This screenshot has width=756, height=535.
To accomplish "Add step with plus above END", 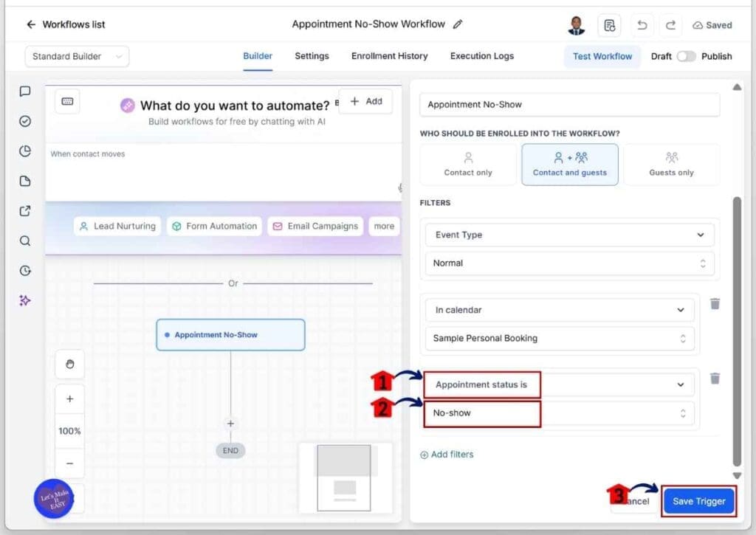I will (x=230, y=423).
